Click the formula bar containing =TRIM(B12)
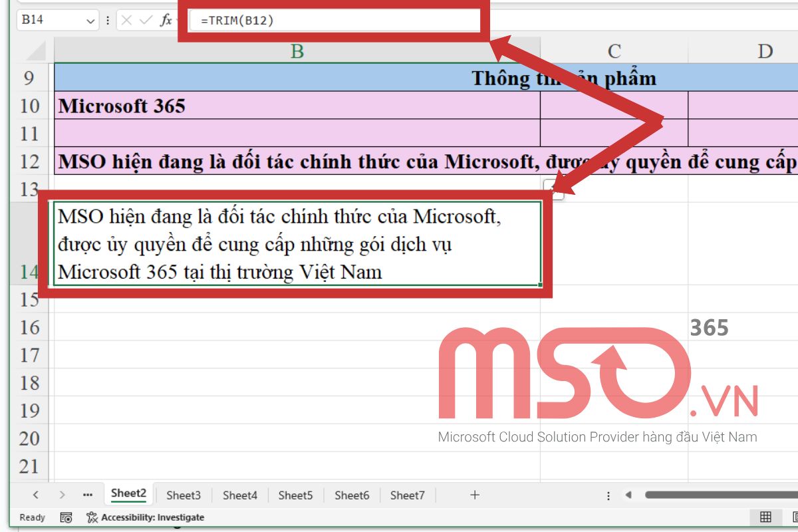 click(334, 21)
